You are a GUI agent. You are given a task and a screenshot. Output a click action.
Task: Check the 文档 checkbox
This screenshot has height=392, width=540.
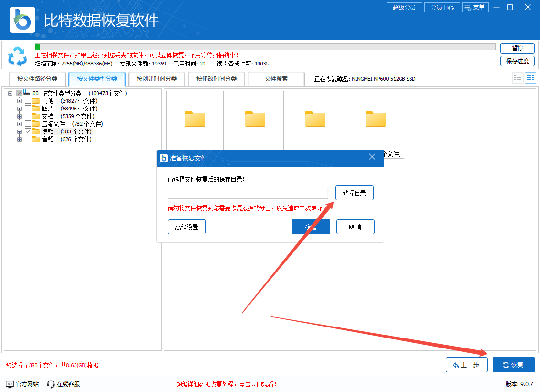tap(28, 116)
